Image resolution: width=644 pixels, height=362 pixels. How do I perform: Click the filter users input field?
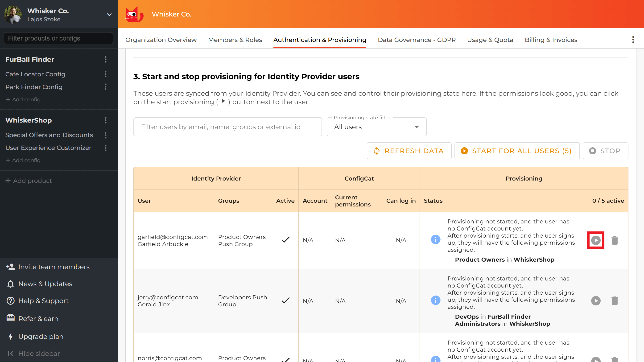[227, 127]
